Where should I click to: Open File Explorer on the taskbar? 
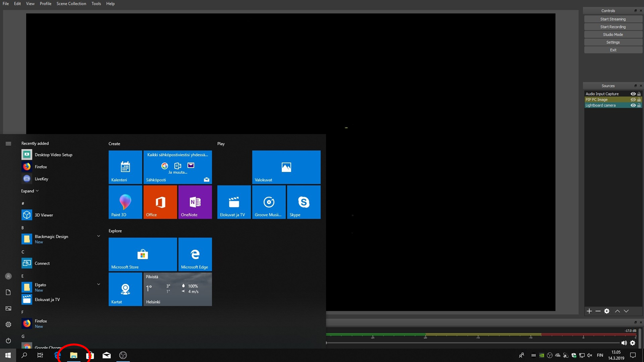point(73,355)
